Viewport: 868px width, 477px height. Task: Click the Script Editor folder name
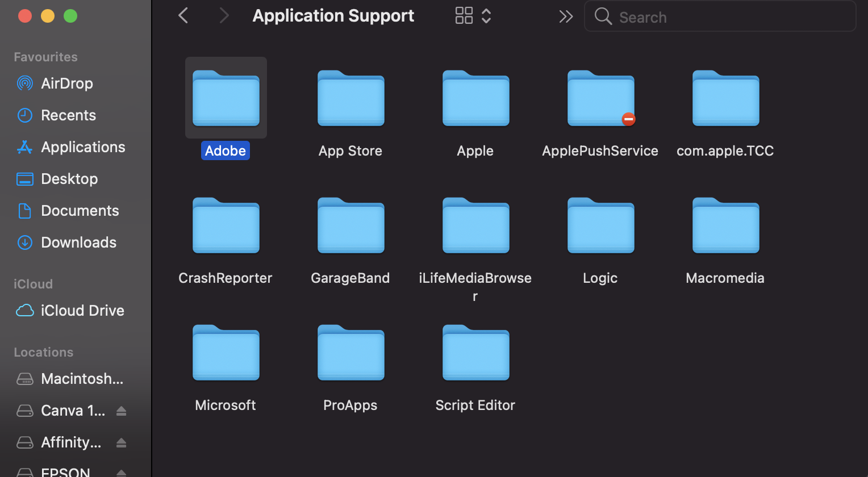pos(475,405)
